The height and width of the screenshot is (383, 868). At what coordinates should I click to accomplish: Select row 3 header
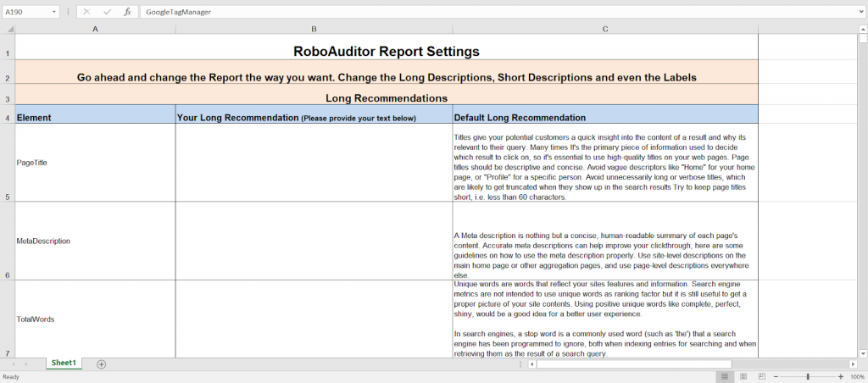point(7,94)
